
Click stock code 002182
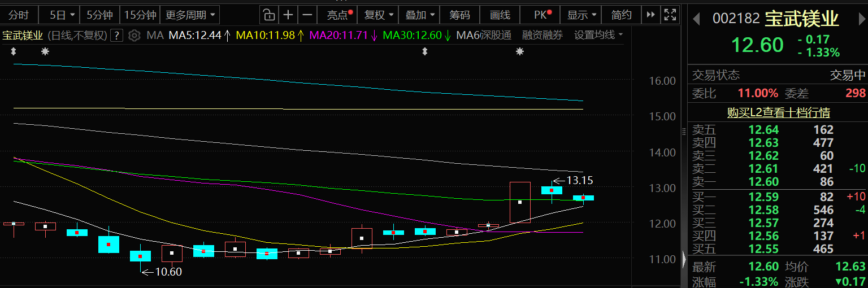point(736,19)
